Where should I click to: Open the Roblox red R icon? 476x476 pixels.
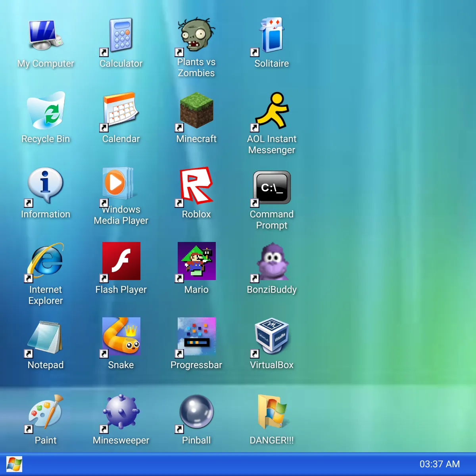pos(196,186)
